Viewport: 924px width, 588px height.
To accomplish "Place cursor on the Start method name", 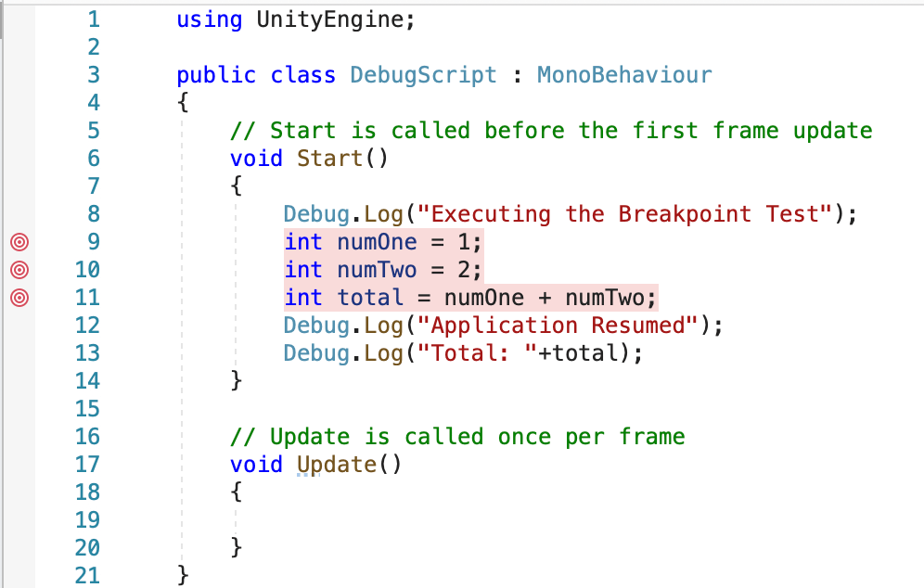I will (x=329, y=159).
